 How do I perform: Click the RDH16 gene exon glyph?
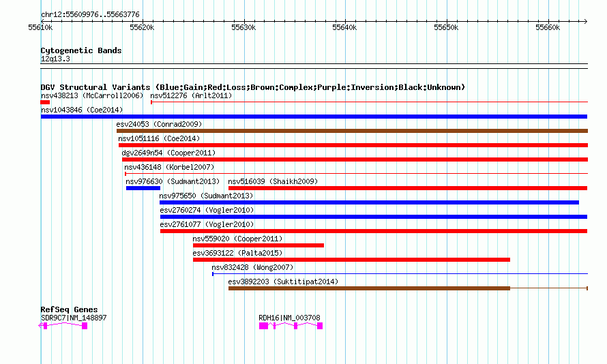tap(291, 326)
